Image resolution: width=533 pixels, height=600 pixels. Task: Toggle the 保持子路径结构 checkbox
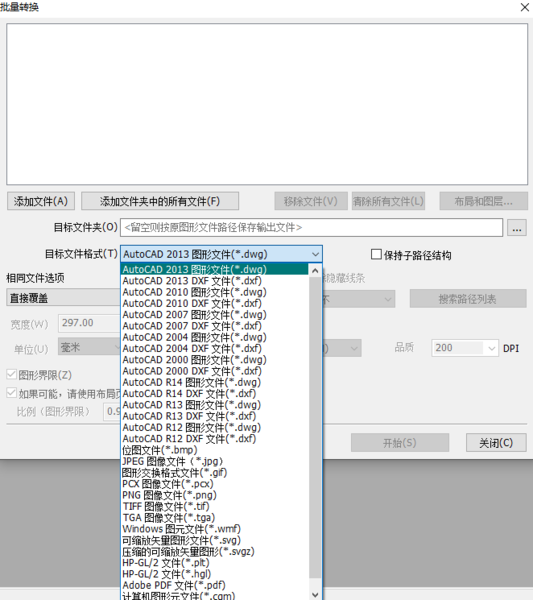[377, 254]
